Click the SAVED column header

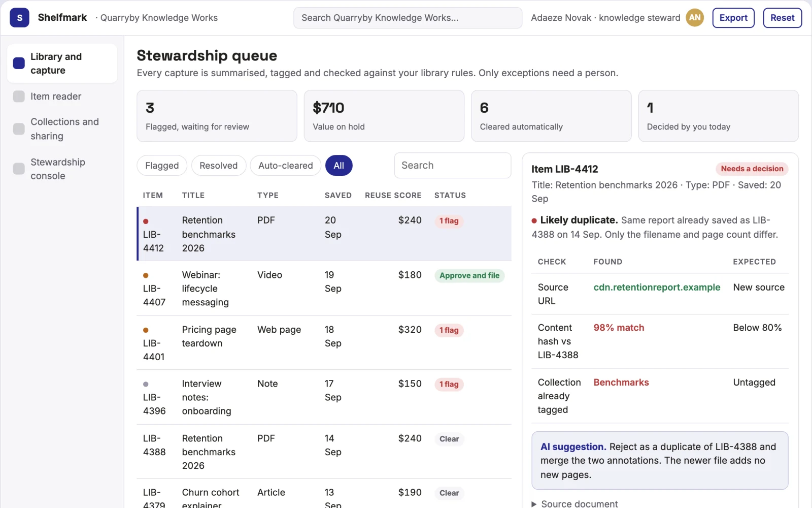pos(338,196)
